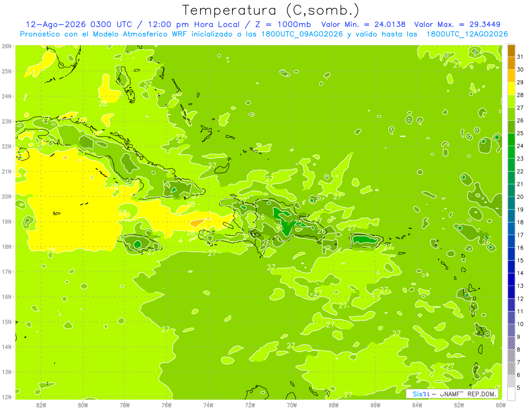
Task: Click the 78W longitude axis label
Action: [x=125, y=405]
